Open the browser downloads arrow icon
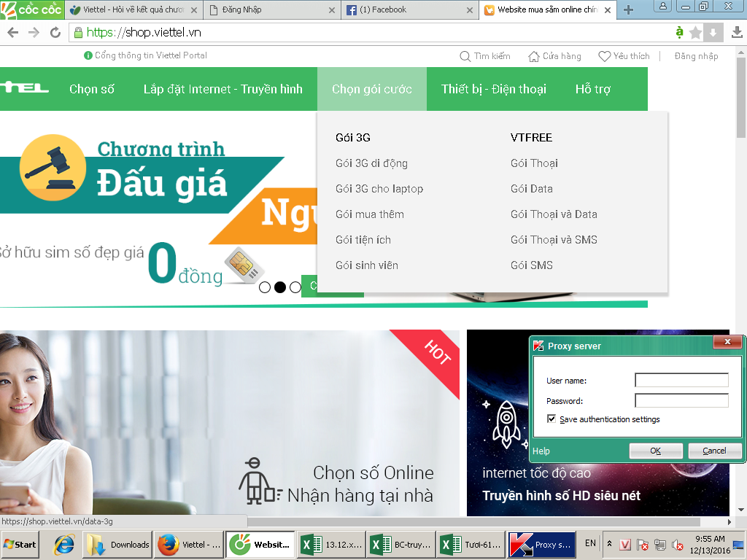Image resolution: width=747 pixels, height=560 pixels. [737, 32]
